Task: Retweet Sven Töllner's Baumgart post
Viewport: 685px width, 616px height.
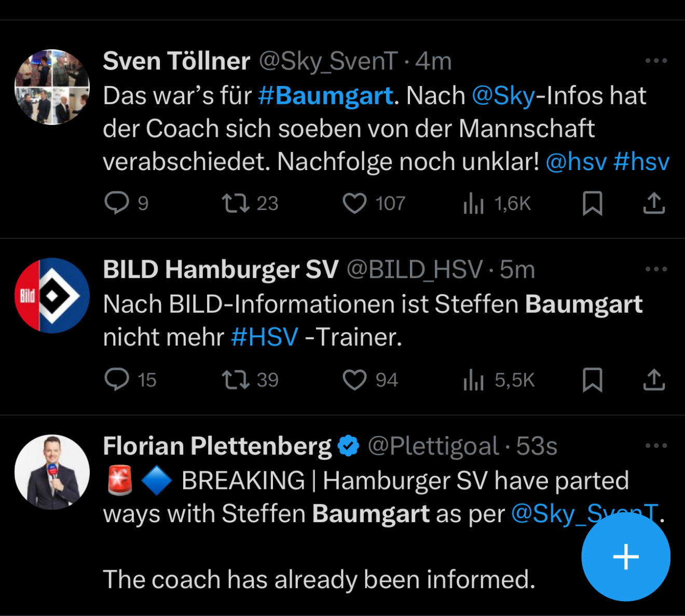Action: [x=236, y=203]
